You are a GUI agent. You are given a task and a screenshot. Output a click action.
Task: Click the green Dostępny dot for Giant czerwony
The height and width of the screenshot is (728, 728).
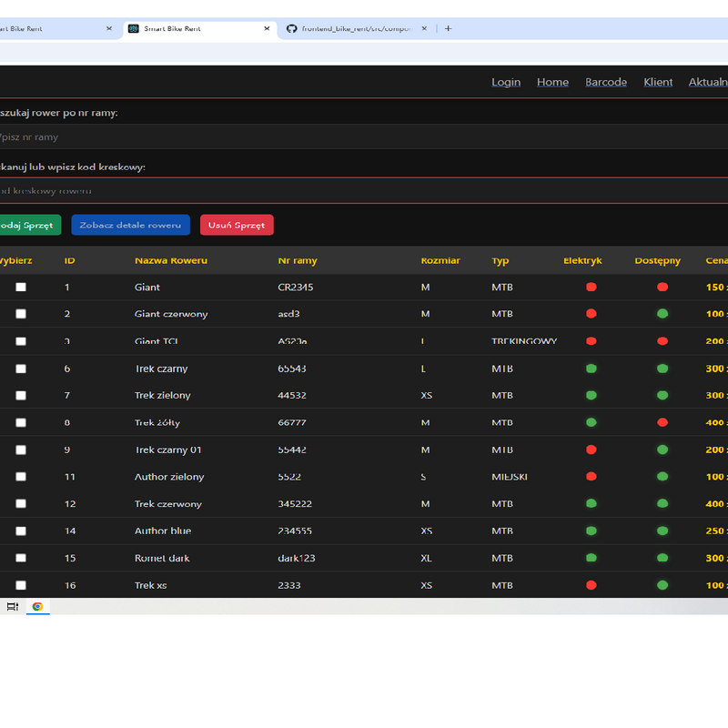coord(662,314)
